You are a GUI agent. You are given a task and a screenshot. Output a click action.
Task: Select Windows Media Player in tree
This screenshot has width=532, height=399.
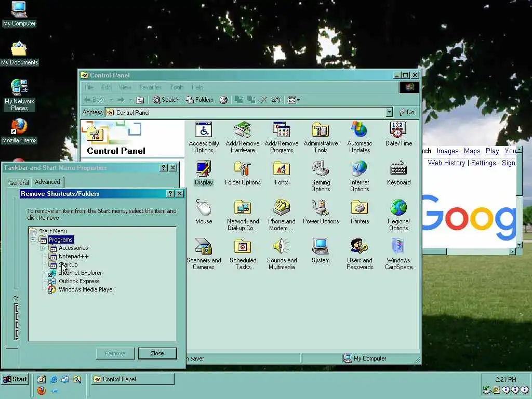pos(87,289)
